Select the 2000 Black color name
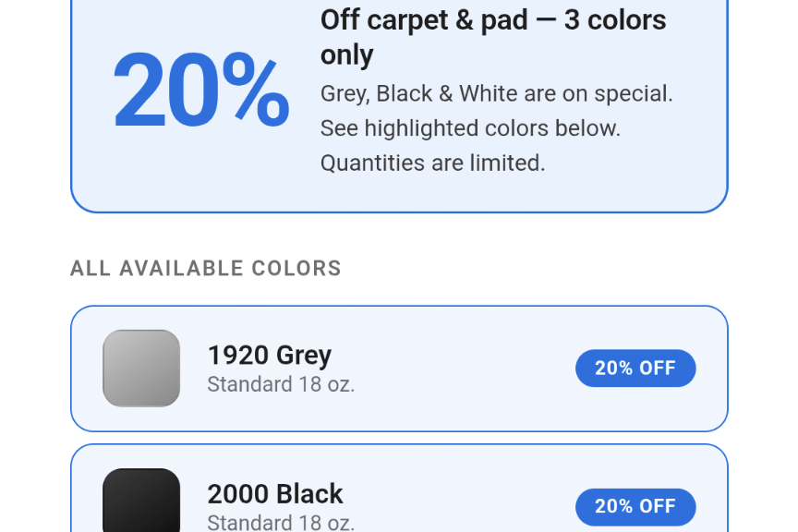This screenshot has width=798, height=532. click(274, 493)
